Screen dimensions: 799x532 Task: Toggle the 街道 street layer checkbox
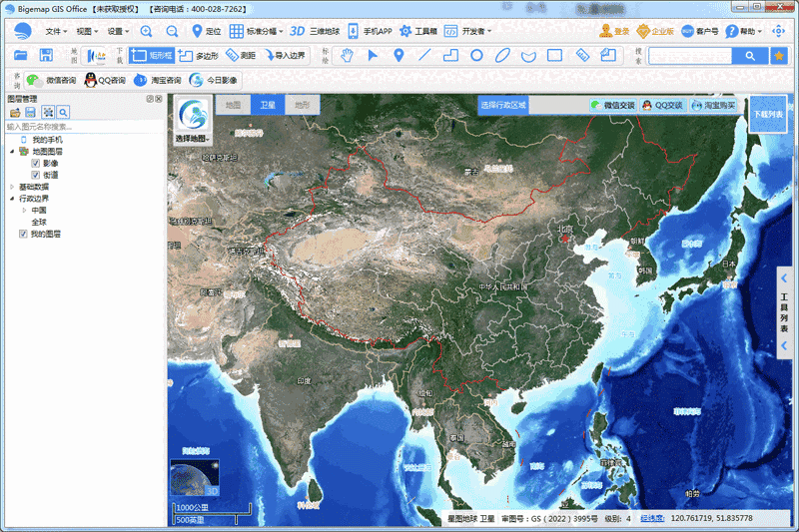36,175
